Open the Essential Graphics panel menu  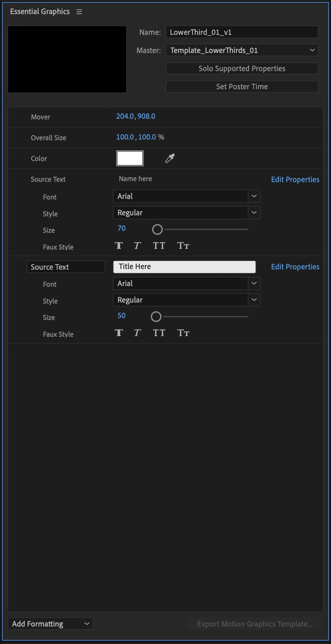point(79,12)
